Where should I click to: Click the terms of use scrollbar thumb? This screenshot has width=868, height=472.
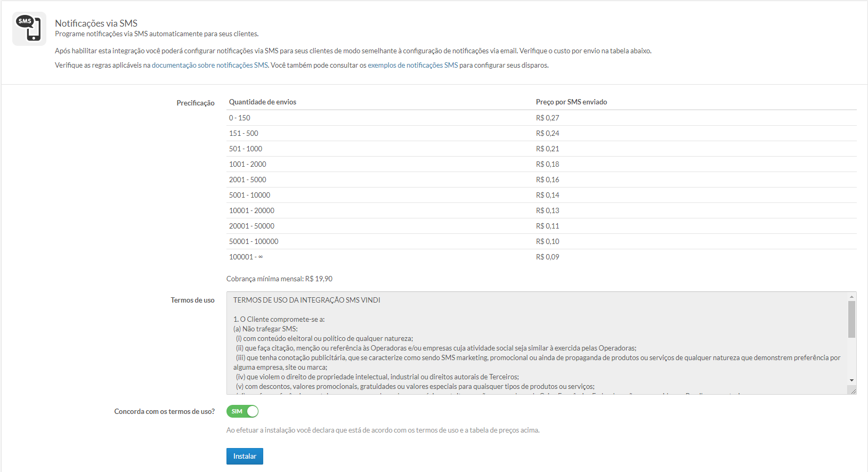pos(851,319)
